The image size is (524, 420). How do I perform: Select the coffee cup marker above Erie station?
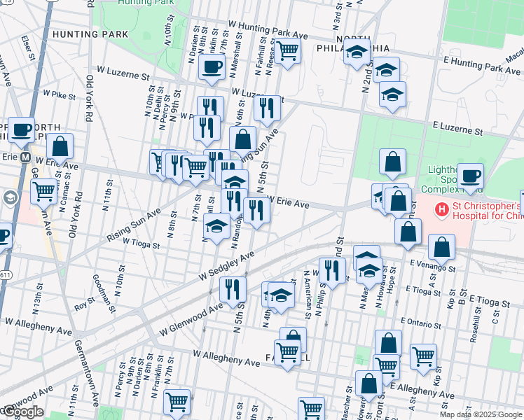click(22, 132)
